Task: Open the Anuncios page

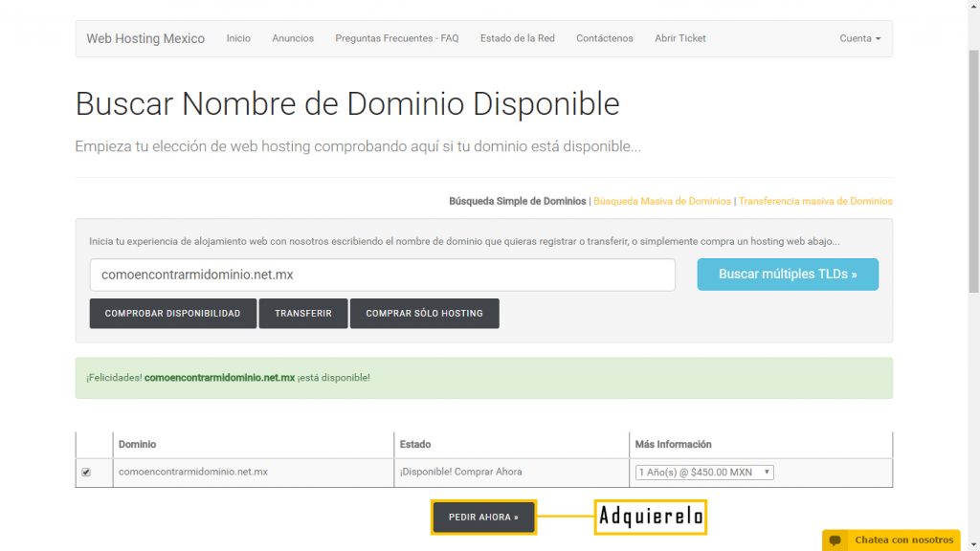Action: tap(293, 38)
